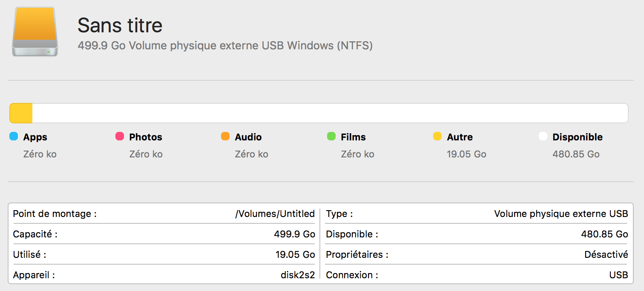The width and height of the screenshot is (644, 291).
Task: Click the orange Audio legend dot
Action: tap(225, 137)
